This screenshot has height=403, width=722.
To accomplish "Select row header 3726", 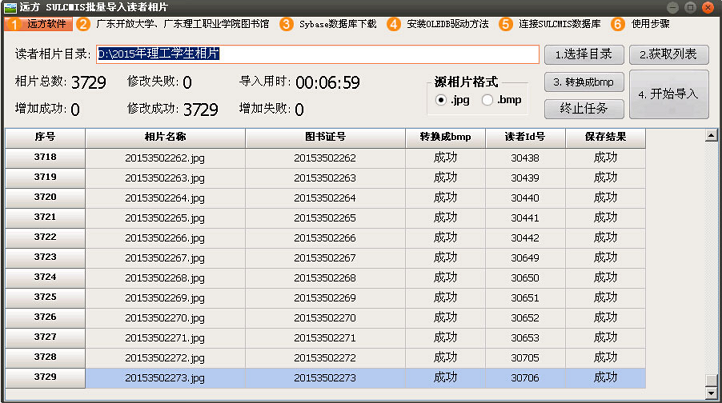I will pos(45,318).
